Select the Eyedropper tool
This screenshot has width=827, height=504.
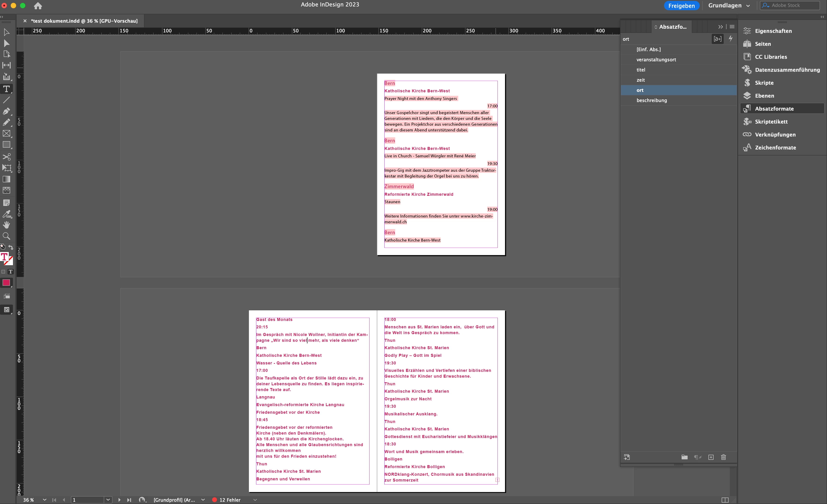(6, 214)
